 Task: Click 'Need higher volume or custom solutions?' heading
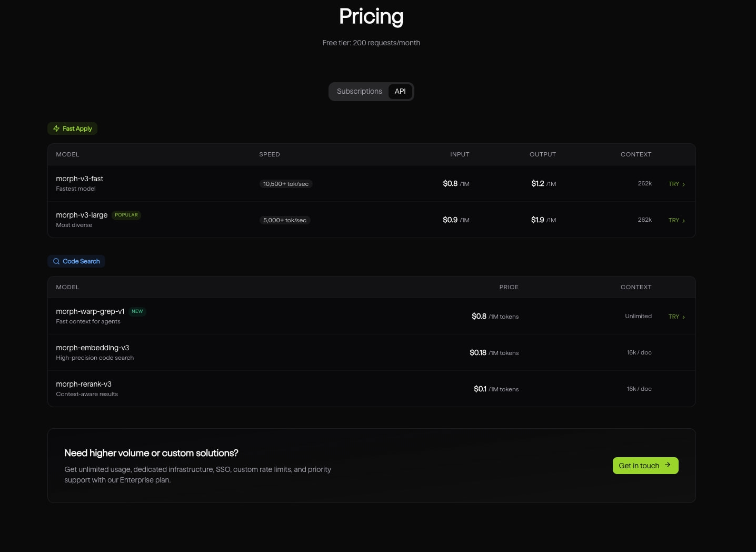coord(151,453)
